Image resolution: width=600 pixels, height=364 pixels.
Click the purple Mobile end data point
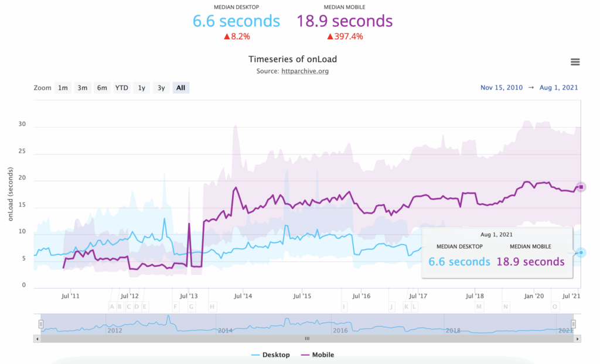coord(581,187)
